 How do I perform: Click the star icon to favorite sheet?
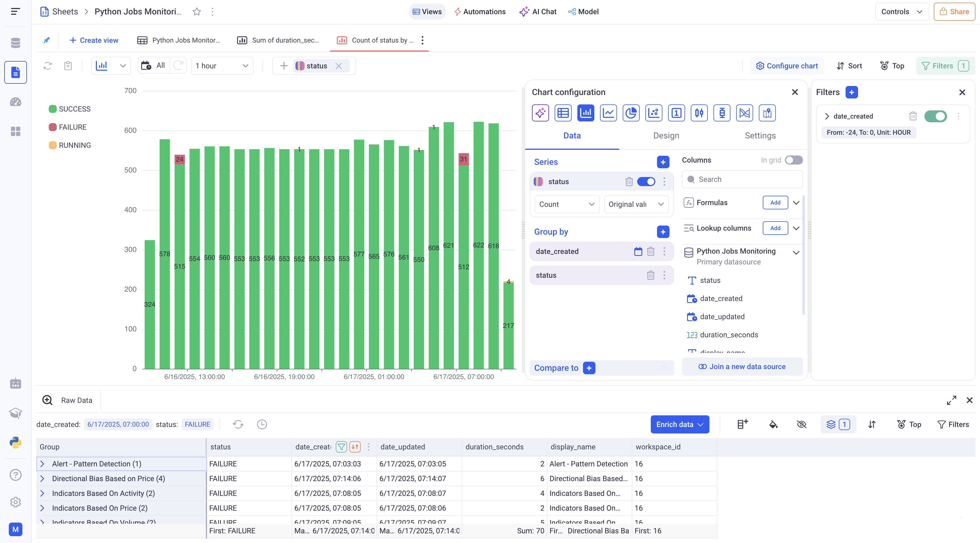point(197,12)
